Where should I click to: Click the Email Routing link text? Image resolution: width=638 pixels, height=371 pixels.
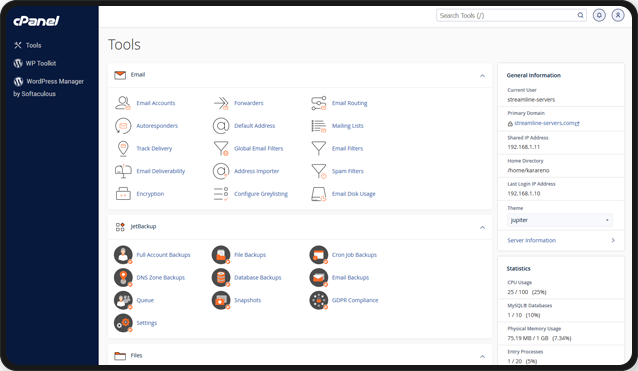click(x=350, y=103)
